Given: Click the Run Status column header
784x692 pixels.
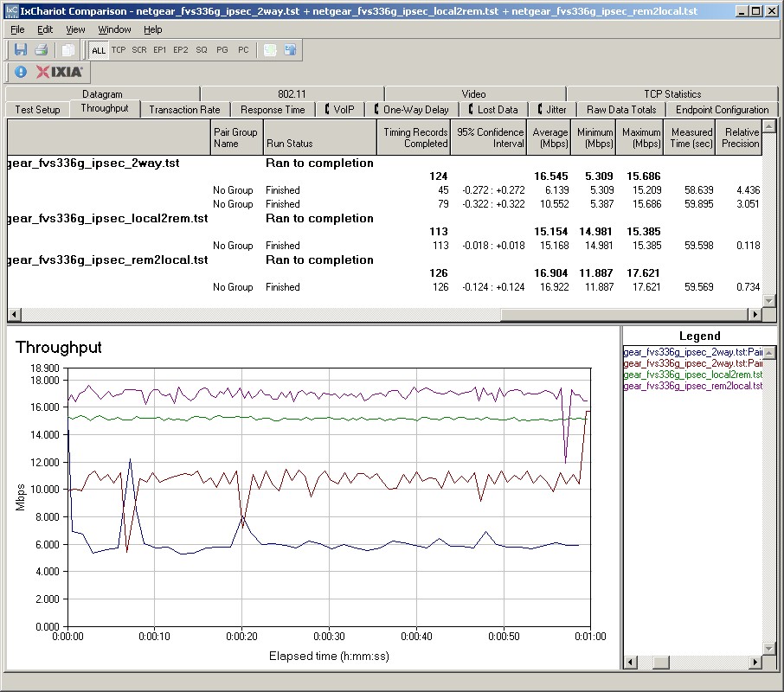Looking at the screenshot, I should click(319, 138).
